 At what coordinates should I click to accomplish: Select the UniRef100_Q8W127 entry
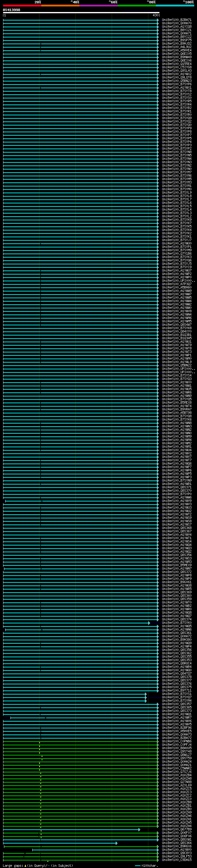pyautogui.click(x=177, y=755)
